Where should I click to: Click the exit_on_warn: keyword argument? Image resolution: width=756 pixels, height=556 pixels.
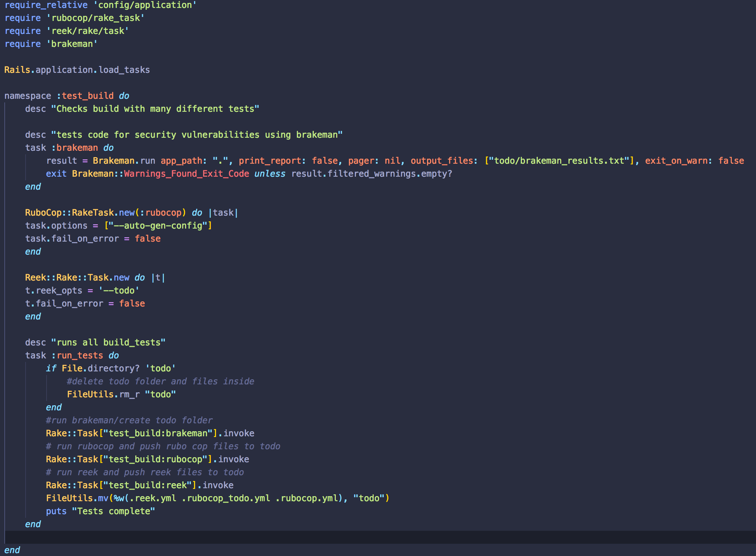[679, 161]
